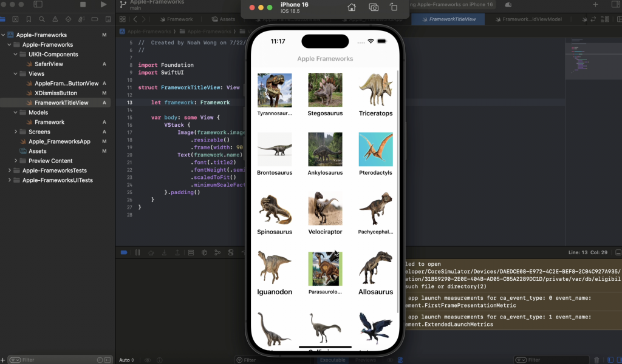Click the simulator Home button icon
The height and width of the screenshot is (364, 622).
[351, 7]
